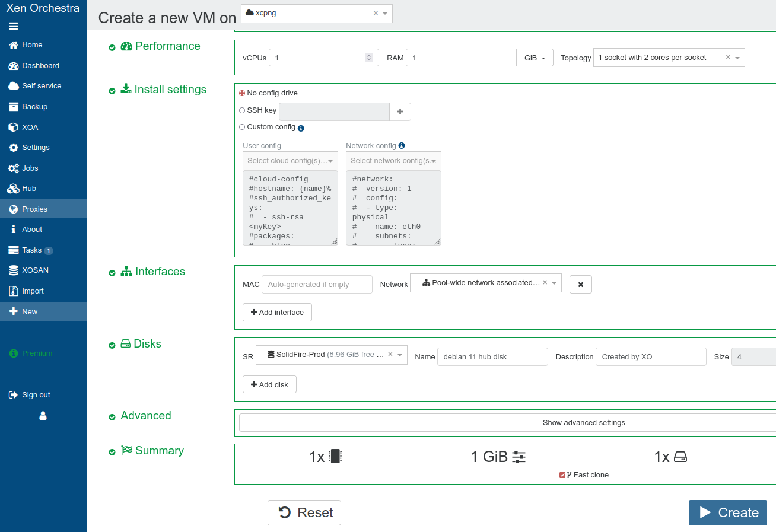Open the Home menu item
Viewport: 776px width, 532px height.
pos(43,45)
